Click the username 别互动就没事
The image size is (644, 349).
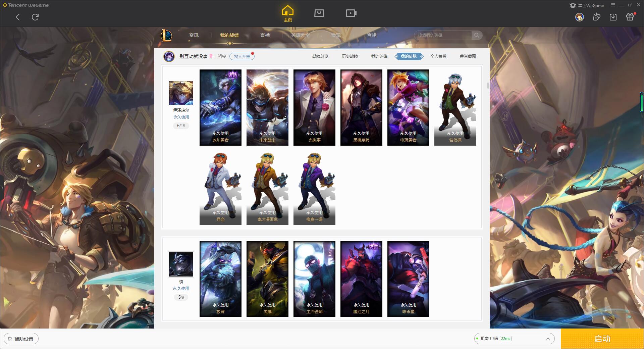[x=193, y=56]
